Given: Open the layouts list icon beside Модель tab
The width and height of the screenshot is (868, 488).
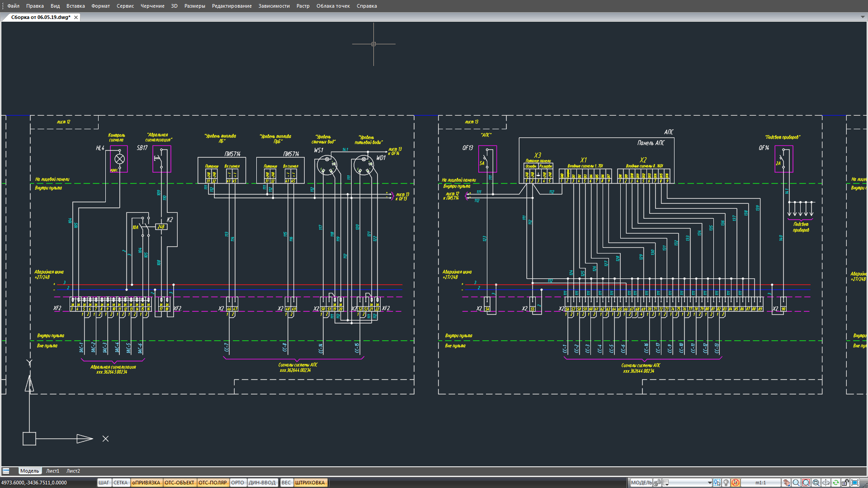Looking at the screenshot, I should (x=6, y=471).
